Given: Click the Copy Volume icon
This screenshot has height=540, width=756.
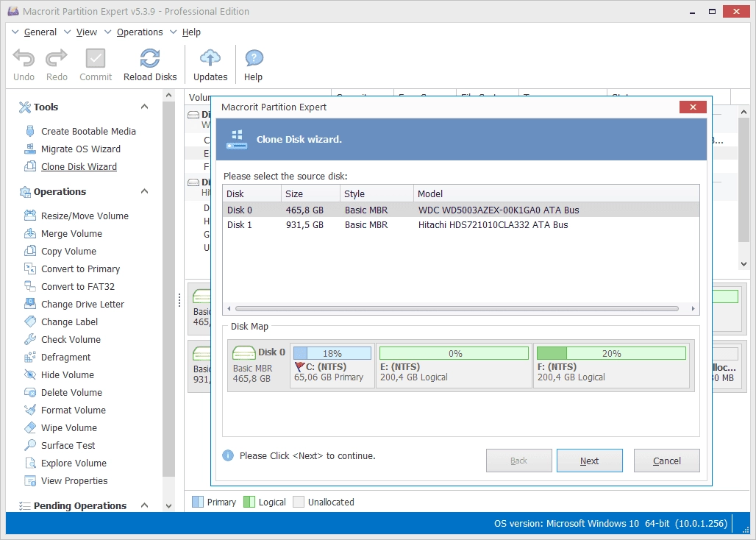Looking at the screenshot, I should [x=30, y=251].
